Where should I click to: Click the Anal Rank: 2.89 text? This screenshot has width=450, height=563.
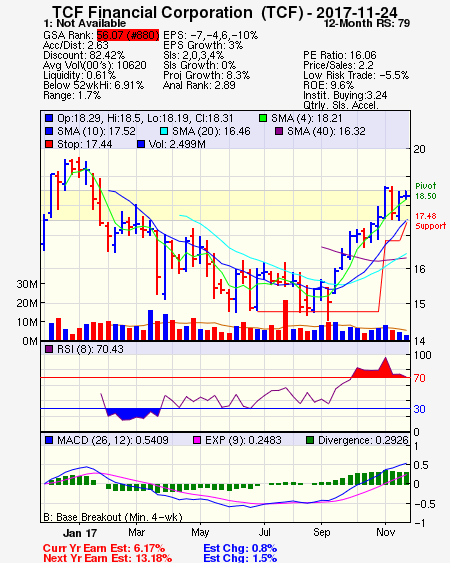[x=199, y=85]
